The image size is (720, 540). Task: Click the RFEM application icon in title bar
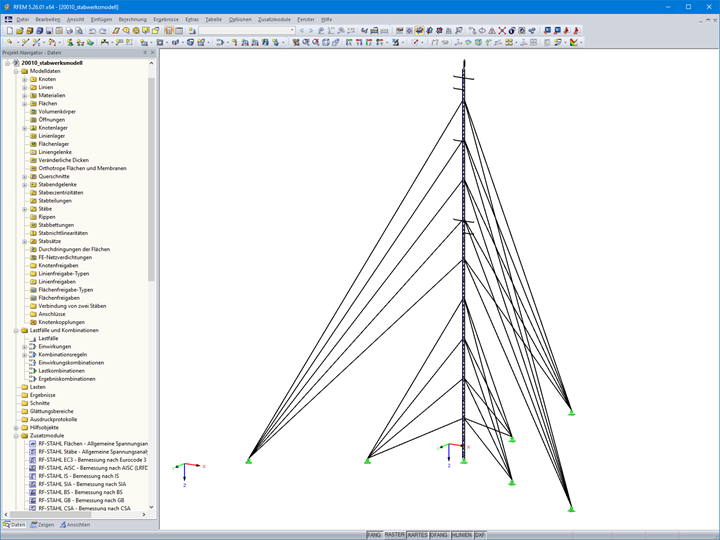[7, 7]
